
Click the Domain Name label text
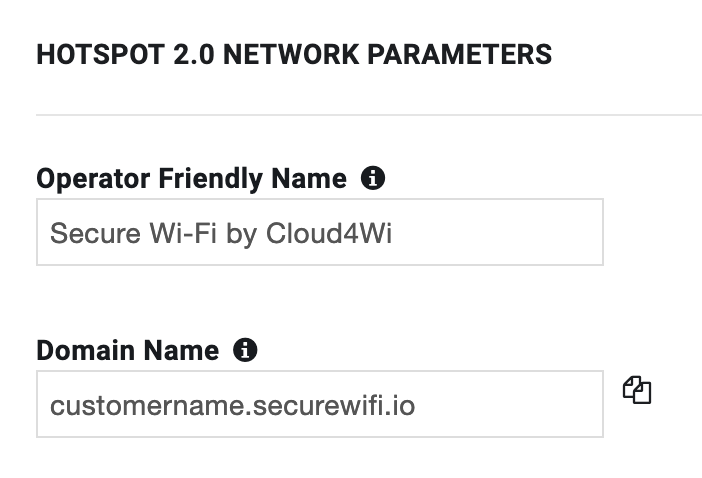click(x=128, y=350)
